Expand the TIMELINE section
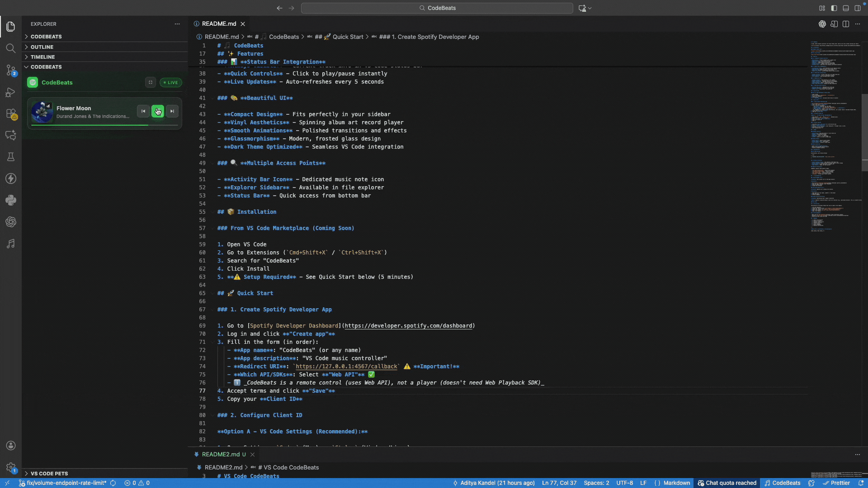This screenshot has width=868, height=488. pyautogui.click(x=43, y=57)
